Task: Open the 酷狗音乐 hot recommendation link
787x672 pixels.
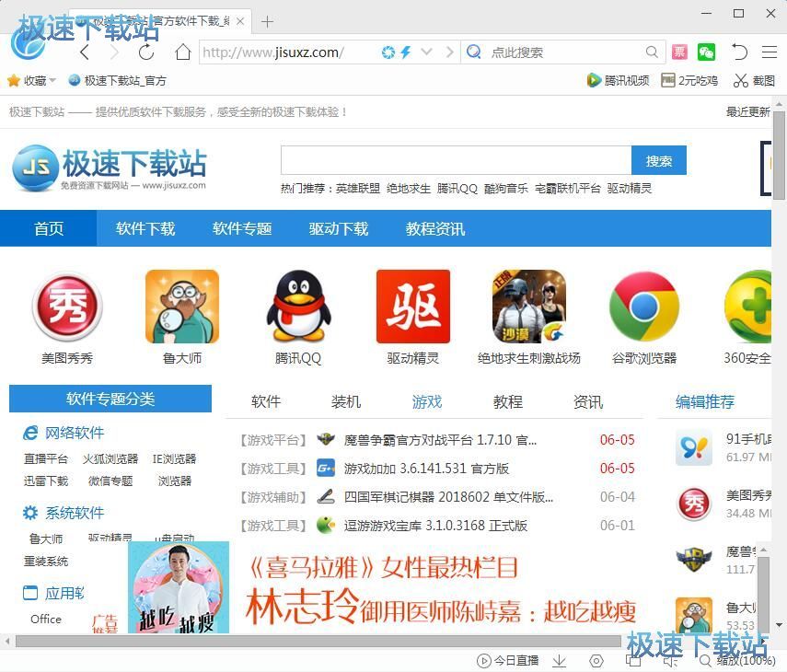Action: (506, 189)
